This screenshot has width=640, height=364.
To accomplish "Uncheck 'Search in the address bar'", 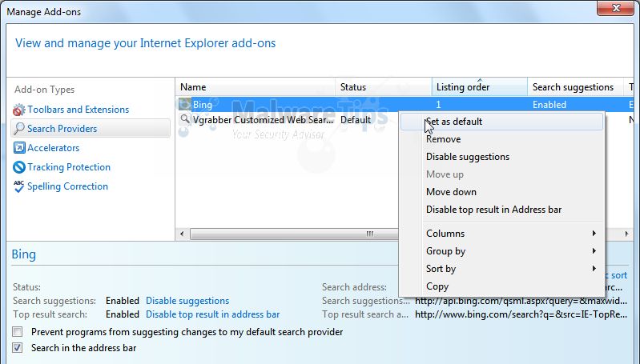I will tap(17, 348).
